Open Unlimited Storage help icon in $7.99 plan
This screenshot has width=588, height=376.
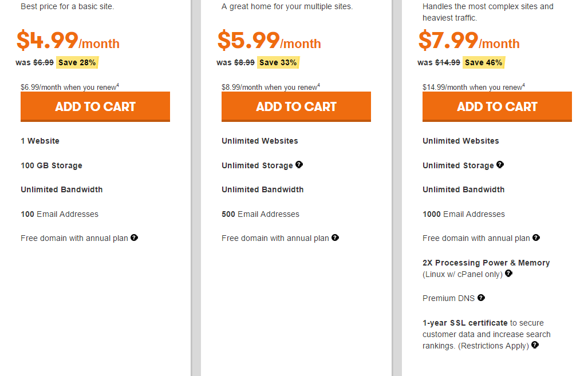(x=500, y=165)
